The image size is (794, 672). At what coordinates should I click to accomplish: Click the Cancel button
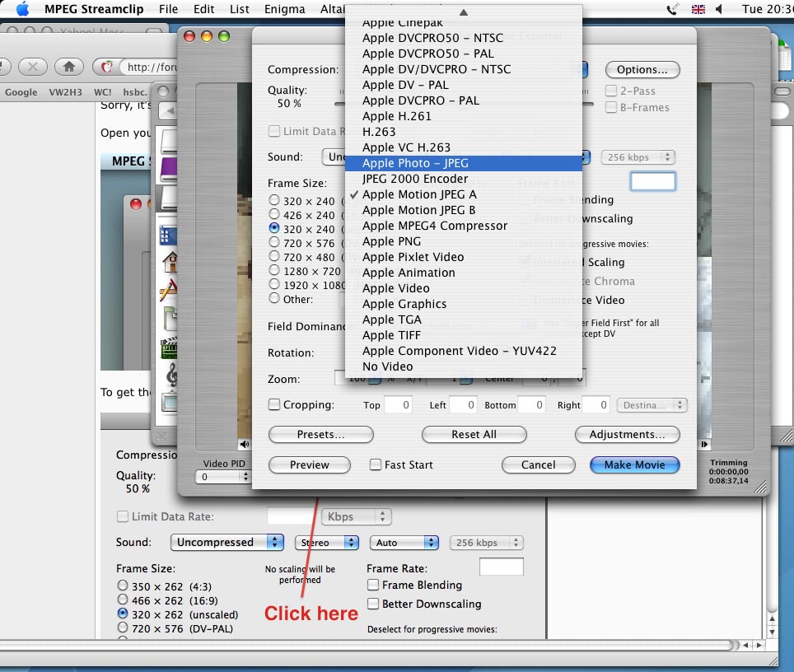coord(539,464)
